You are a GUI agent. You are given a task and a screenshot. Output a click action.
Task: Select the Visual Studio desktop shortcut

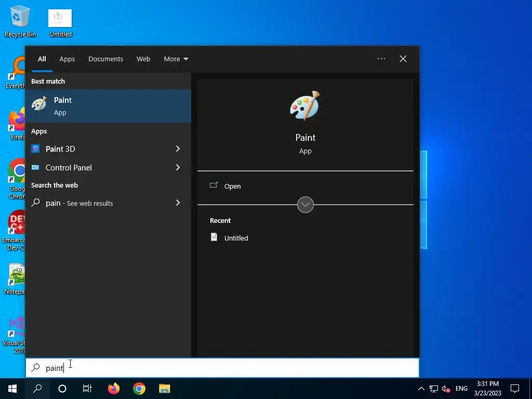(x=14, y=335)
